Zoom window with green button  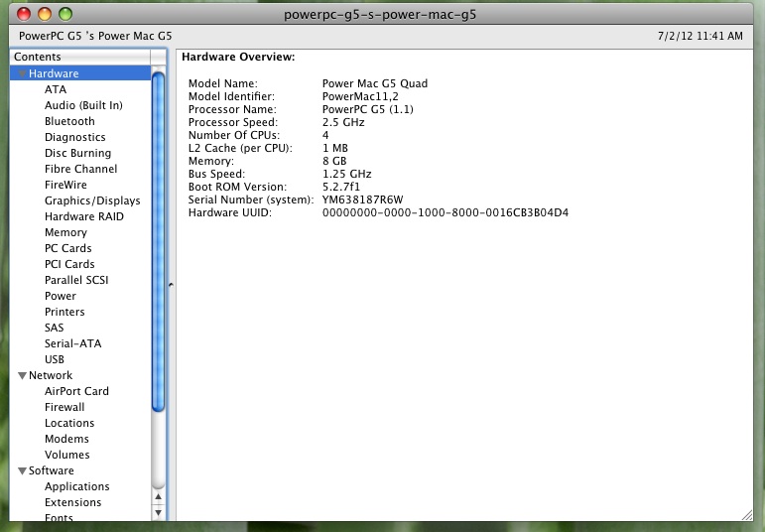click(65, 14)
